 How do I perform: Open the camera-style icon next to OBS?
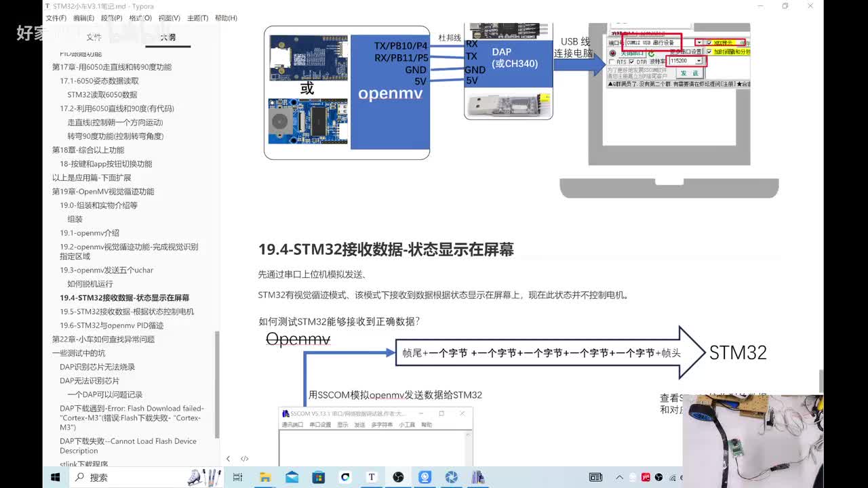point(425,477)
